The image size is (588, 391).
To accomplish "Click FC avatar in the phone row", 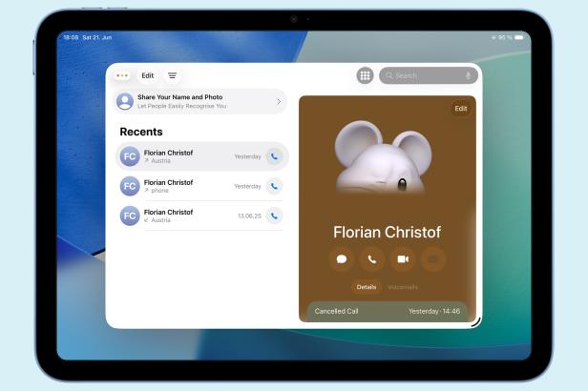I will (x=130, y=186).
